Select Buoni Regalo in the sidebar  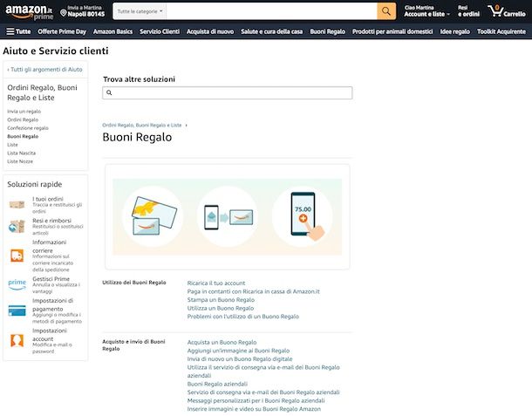(23, 136)
